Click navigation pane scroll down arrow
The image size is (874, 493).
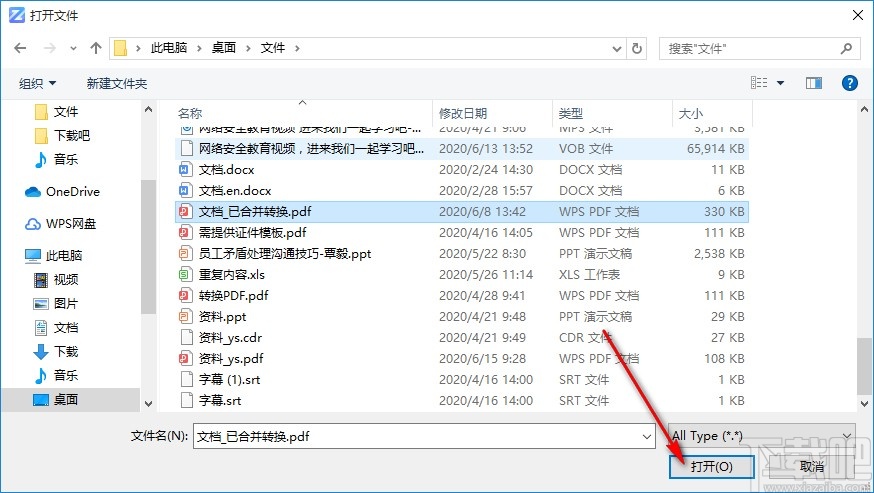148,403
